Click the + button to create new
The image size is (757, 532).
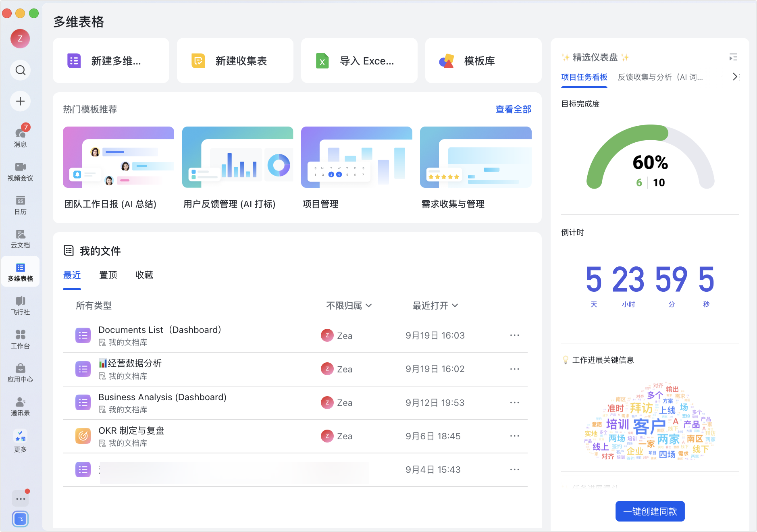coord(20,101)
